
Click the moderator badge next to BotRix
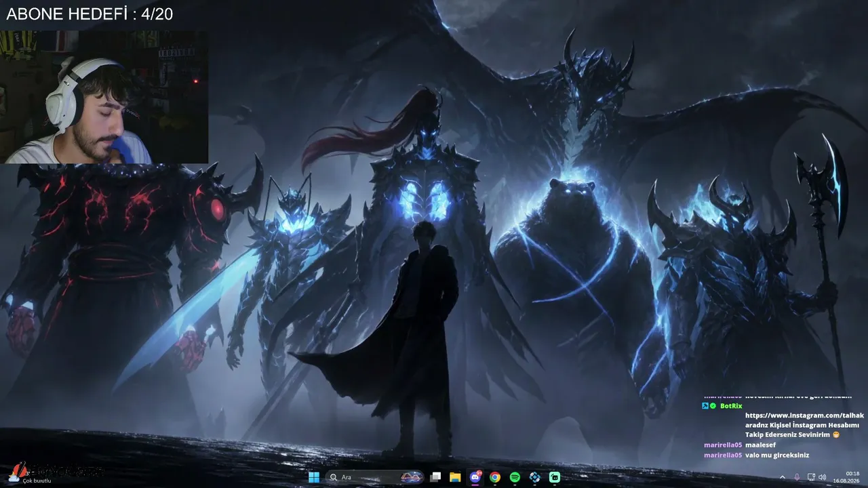pyautogui.click(x=705, y=405)
